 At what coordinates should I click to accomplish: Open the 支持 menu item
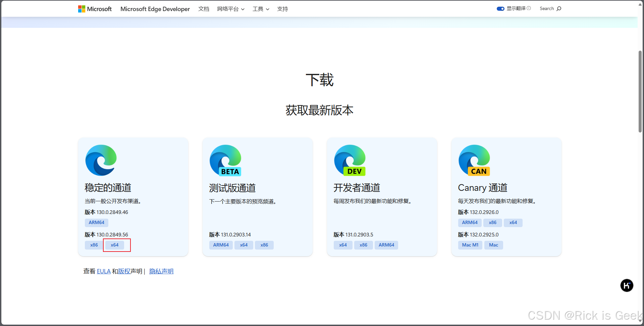282,9
